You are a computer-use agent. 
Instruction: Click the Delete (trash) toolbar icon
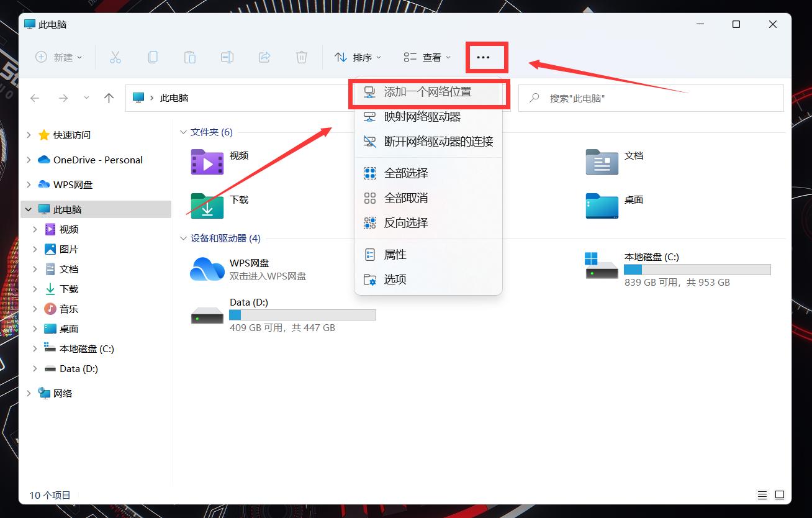pos(302,57)
